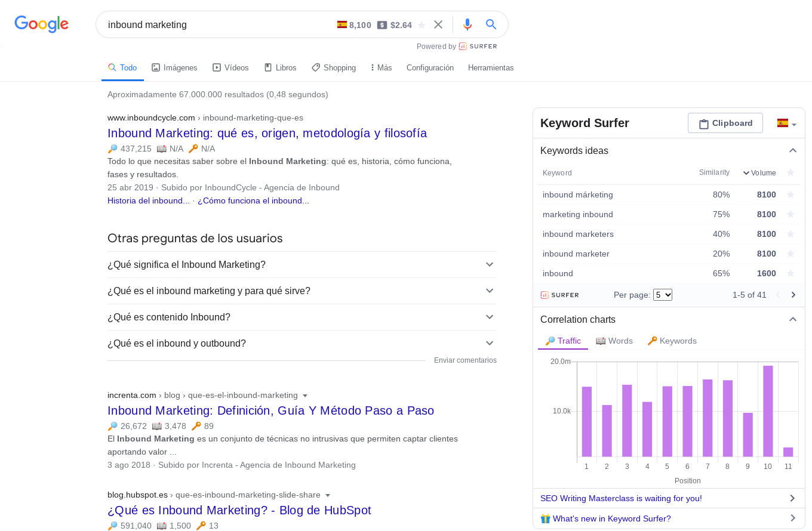This screenshot has width=812, height=531.
Task: Star the keyword 'inbound' with 1600 volume
Action: [791, 273]
